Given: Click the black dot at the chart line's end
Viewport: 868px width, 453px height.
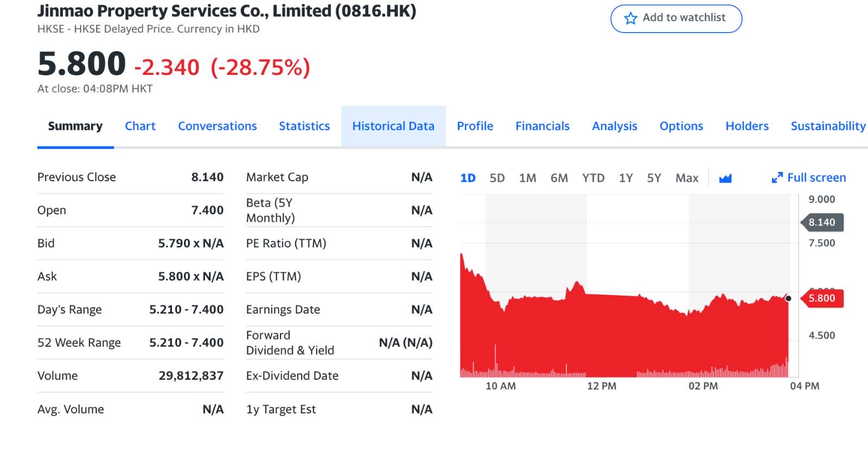Looking at the screenshot, I should (788, 298).
